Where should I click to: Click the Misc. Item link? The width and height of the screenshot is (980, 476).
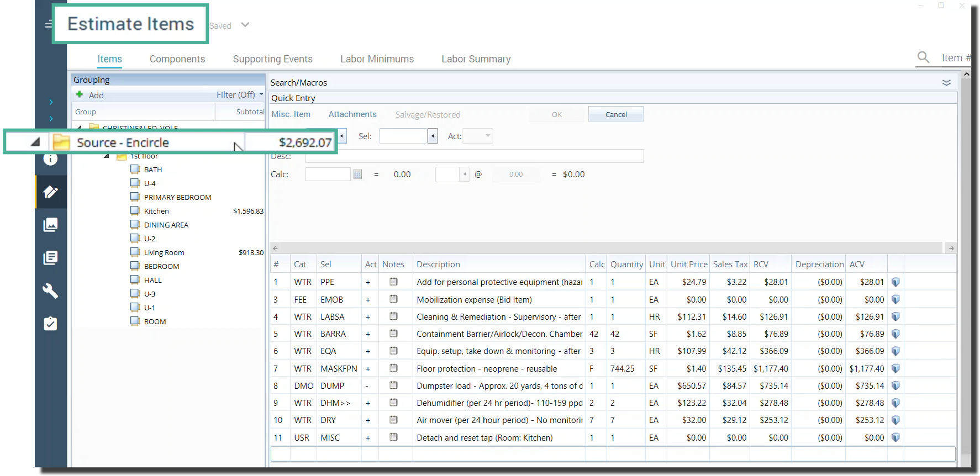point(291,114)
